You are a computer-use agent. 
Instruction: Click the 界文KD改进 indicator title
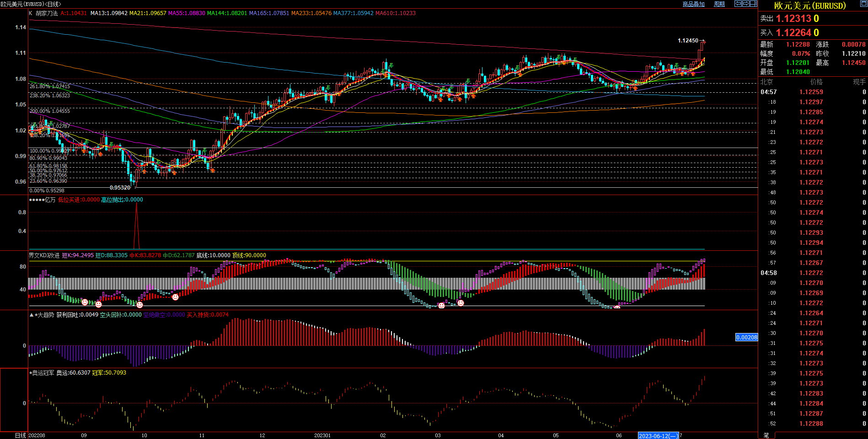(x=44, y=255)
